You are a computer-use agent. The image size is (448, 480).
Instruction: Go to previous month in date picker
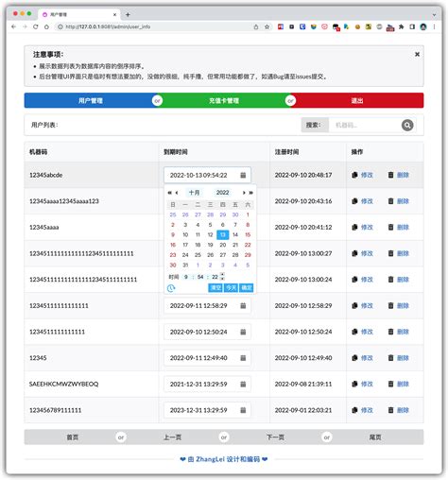pos(177,193)
